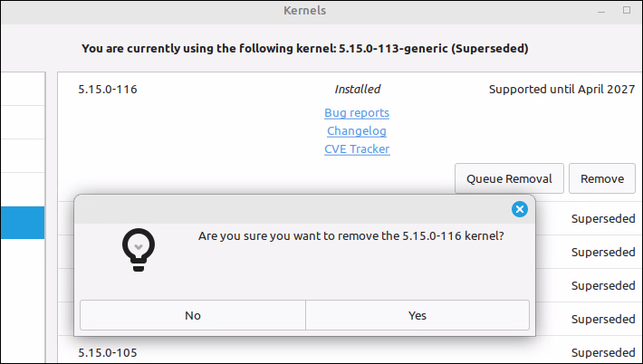643x364 pixels.
Task: Open the Bug reports link
Action: [357, 112]
